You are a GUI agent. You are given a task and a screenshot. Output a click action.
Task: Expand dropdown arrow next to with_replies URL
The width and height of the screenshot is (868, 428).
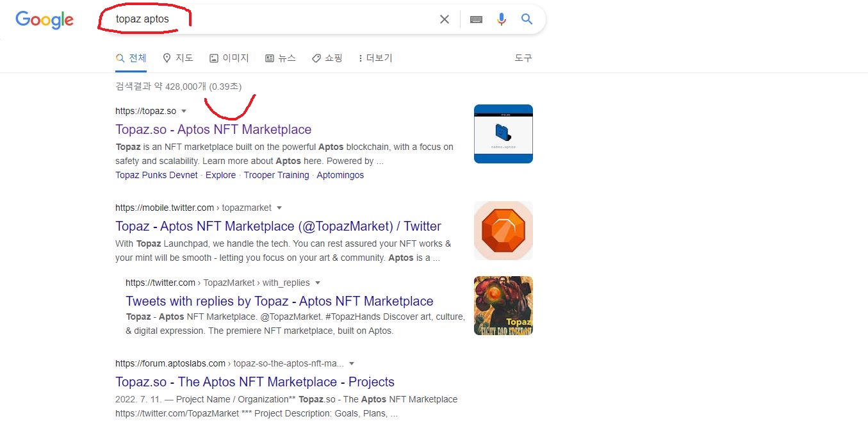tap(318, 283)
